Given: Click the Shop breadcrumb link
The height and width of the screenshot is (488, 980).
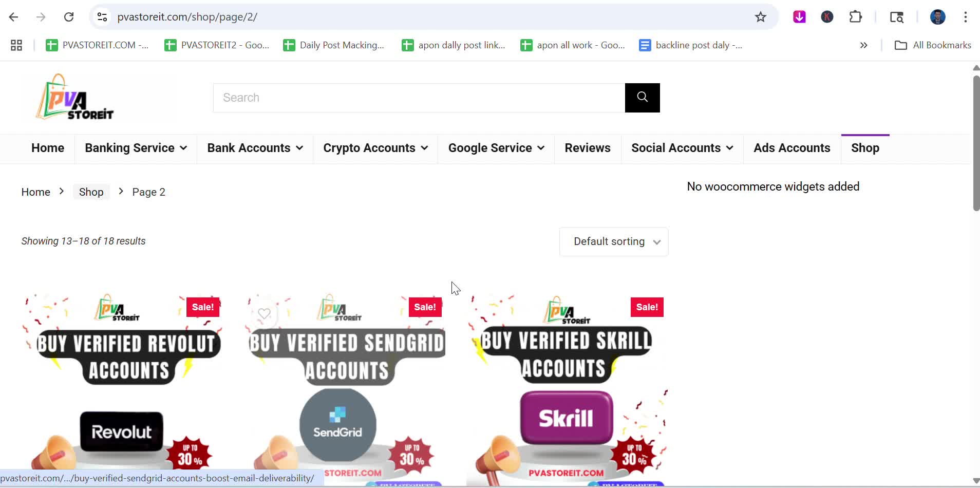Looking at the screenshot, I should [x=91, y=192].
